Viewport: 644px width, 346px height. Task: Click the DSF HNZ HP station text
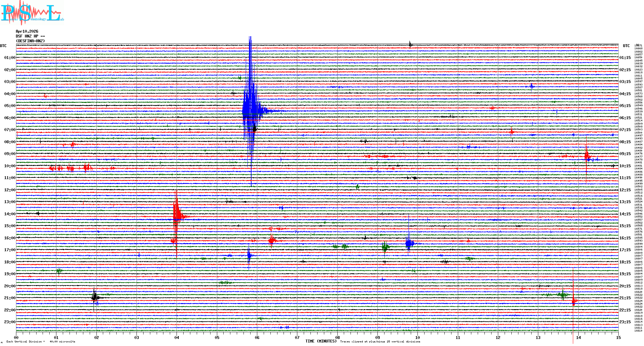click(30, 36)
